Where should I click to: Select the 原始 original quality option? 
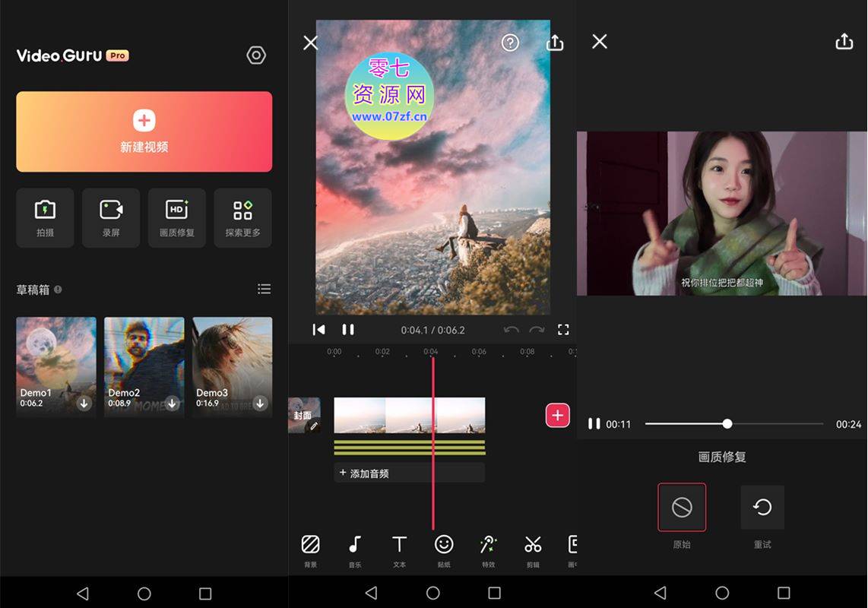[682, 508]
